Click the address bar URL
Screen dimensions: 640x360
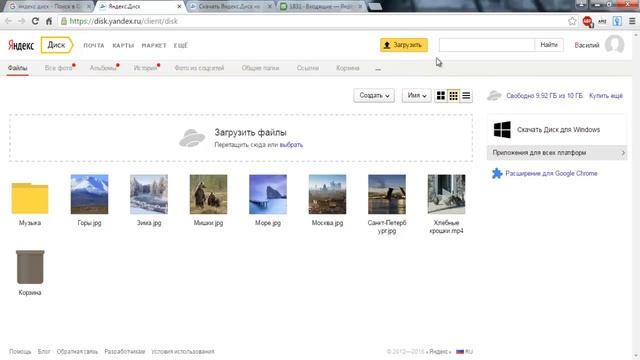[x=123, y=21]
